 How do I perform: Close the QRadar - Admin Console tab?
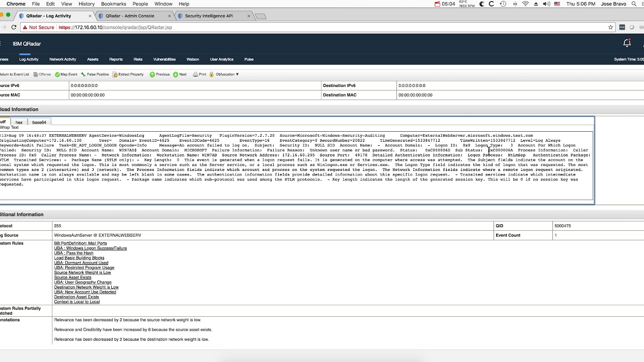(169, 16)
